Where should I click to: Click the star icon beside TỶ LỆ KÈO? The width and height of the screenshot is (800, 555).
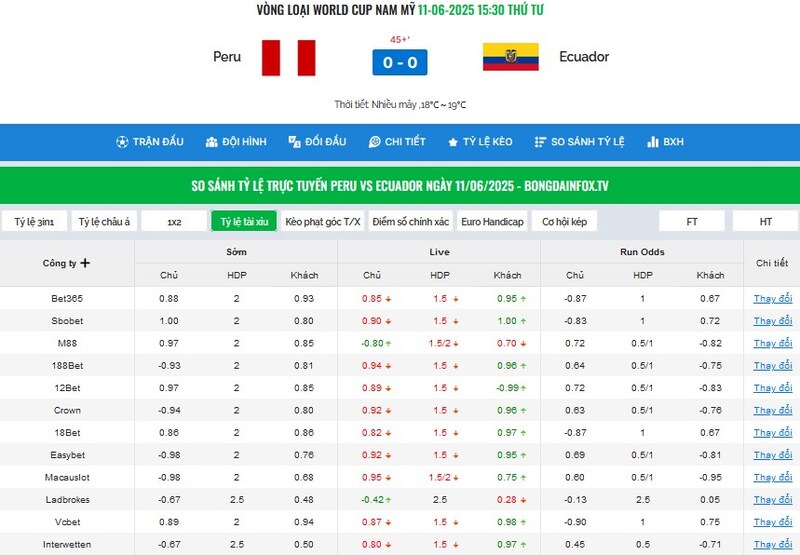click(453, 142)
